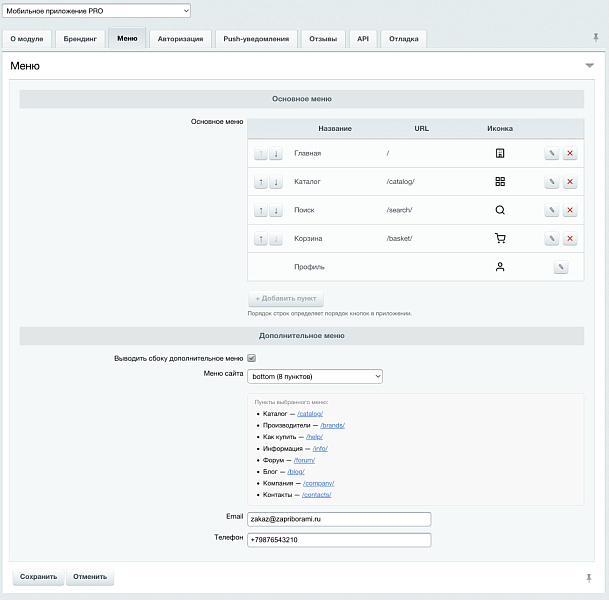609x600 pixels.
Task: Pin the tab bar with top pin icon
Action: pos(596,38)
